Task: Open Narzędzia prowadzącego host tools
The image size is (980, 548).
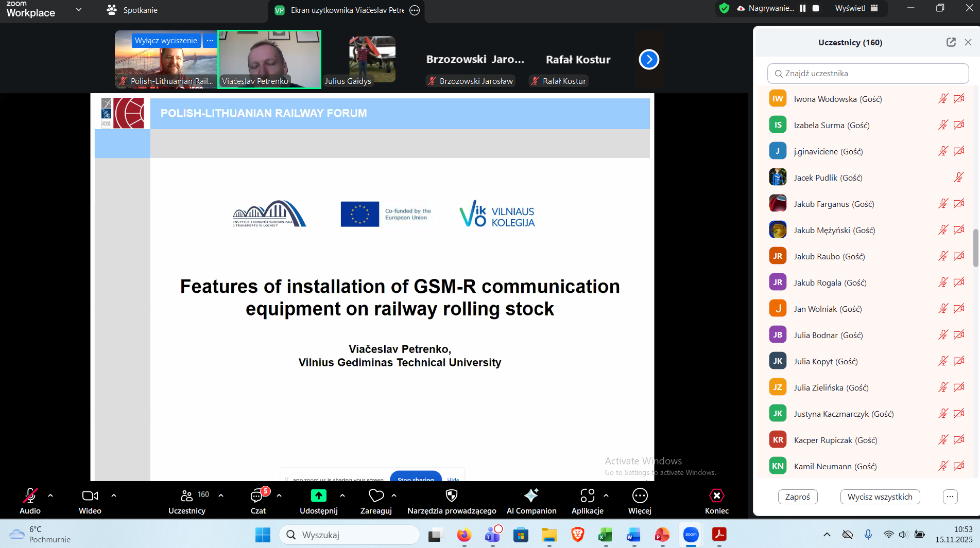Action: (451, 496)
